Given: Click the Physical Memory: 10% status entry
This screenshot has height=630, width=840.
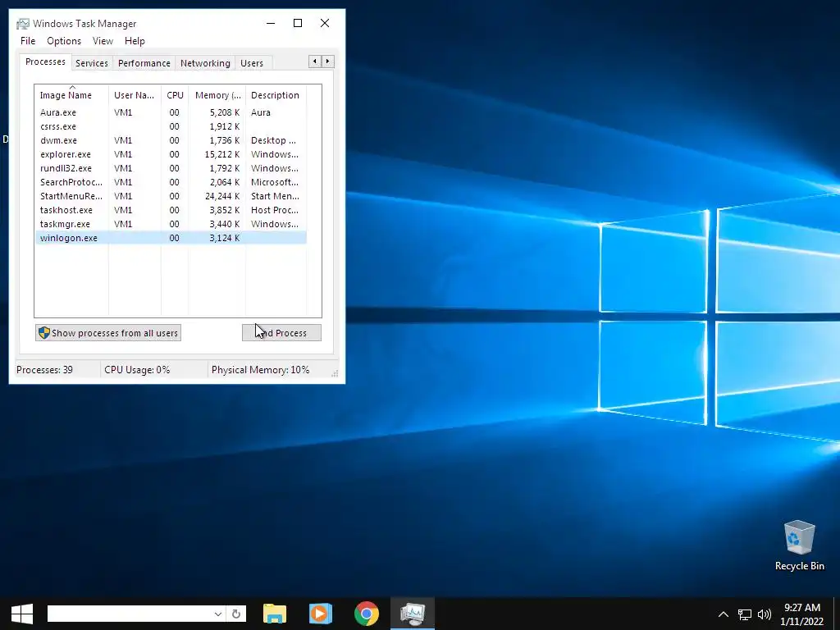Looking at the screenshot, I should click(x=260, y=370).
